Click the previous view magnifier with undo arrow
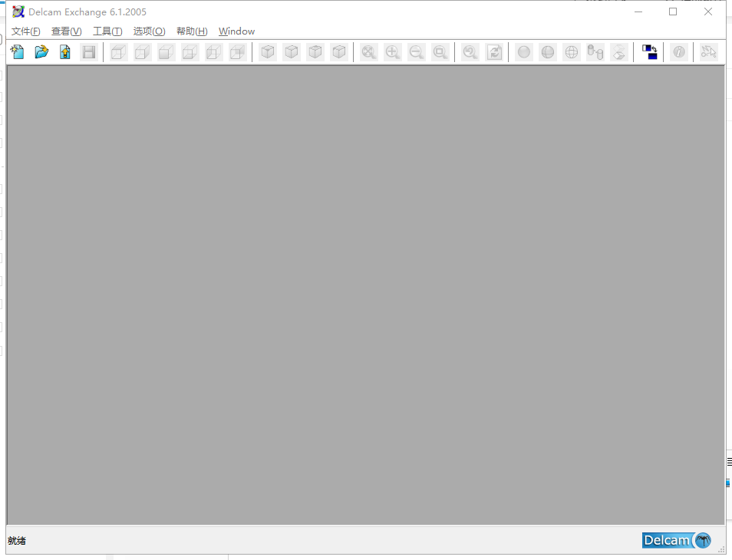 [x=470, y=52]
